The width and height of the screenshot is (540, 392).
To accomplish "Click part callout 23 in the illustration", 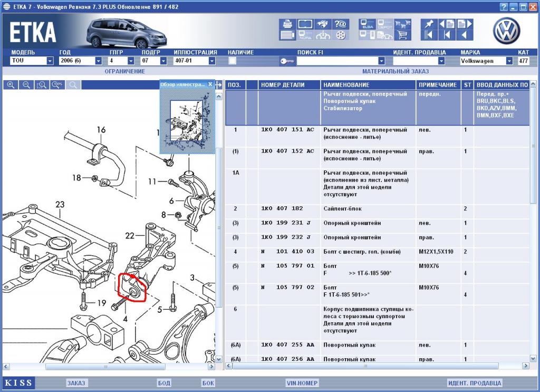I will click(x=60, y=204).
